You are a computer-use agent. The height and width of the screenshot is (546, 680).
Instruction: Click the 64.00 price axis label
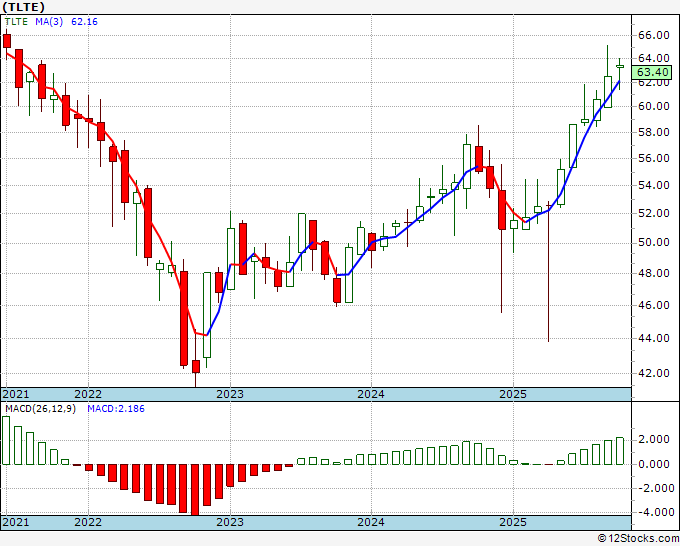pos(654,58)
